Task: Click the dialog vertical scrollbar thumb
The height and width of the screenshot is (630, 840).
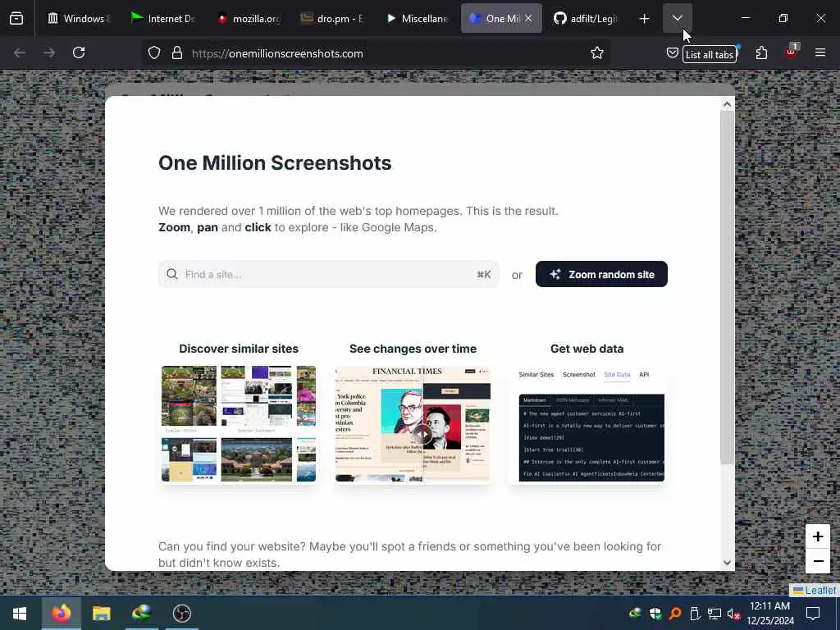Action: (x=727, y=287)
